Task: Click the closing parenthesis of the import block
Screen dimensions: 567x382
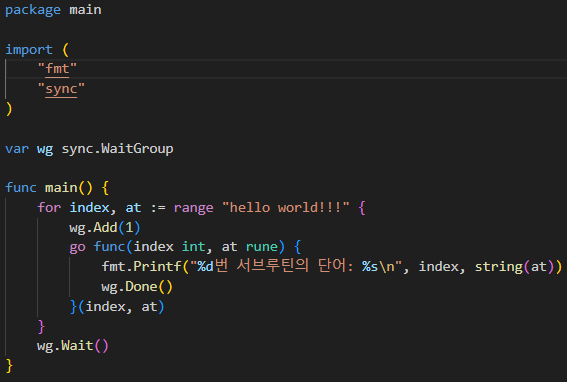Action: [x=9, y=109]
